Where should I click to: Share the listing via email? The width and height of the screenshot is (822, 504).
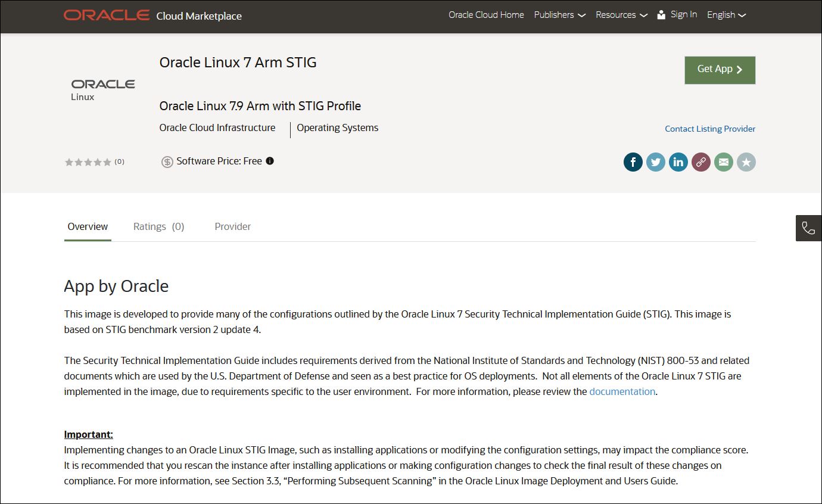tap(723, 161)
